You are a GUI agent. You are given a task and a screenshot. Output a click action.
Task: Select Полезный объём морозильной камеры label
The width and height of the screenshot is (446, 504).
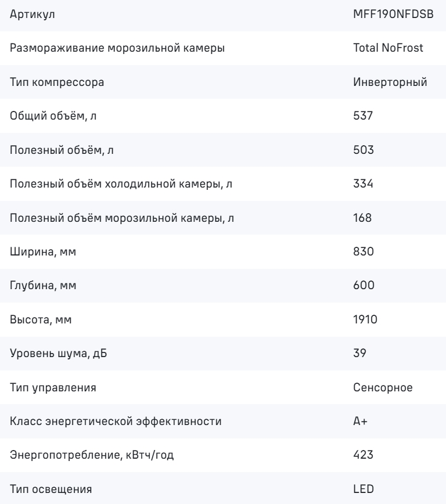122,218
